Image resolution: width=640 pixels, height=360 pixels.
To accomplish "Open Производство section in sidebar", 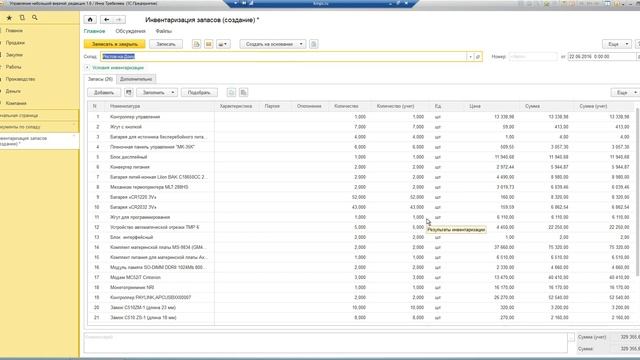I will tap(20, 79).
